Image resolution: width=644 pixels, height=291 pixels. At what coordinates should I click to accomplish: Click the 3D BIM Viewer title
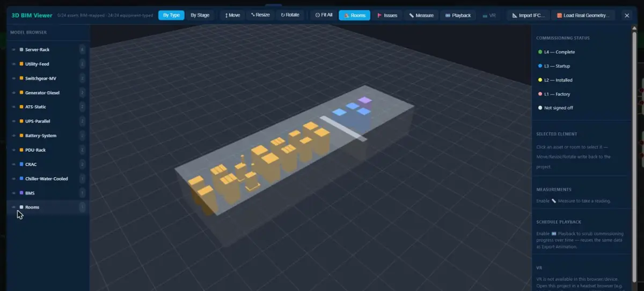(32, 15)
